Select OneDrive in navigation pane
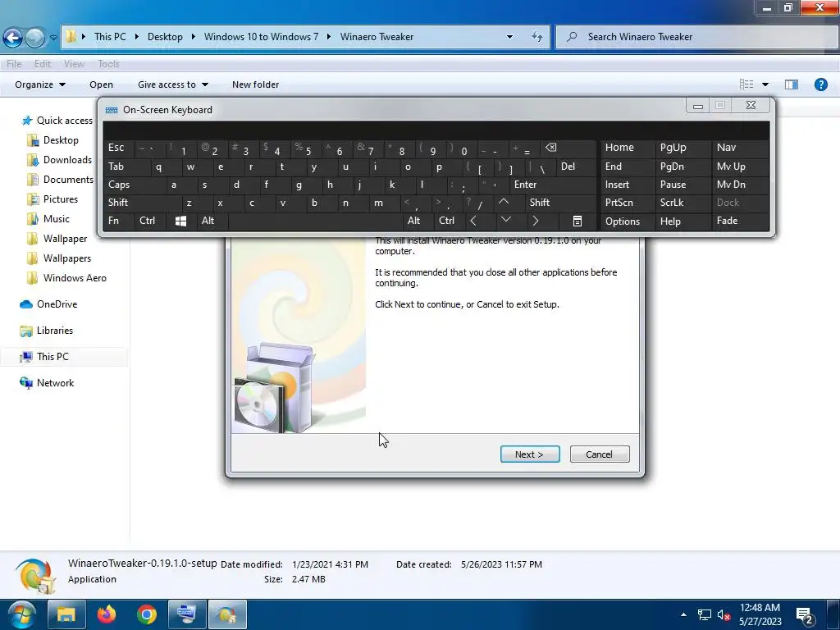 coord(57,304)
